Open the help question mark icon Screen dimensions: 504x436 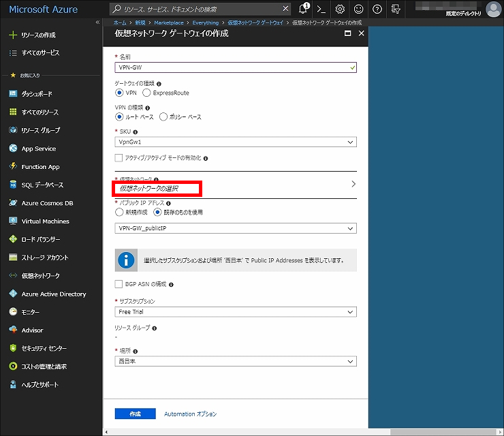pos(377,9)
